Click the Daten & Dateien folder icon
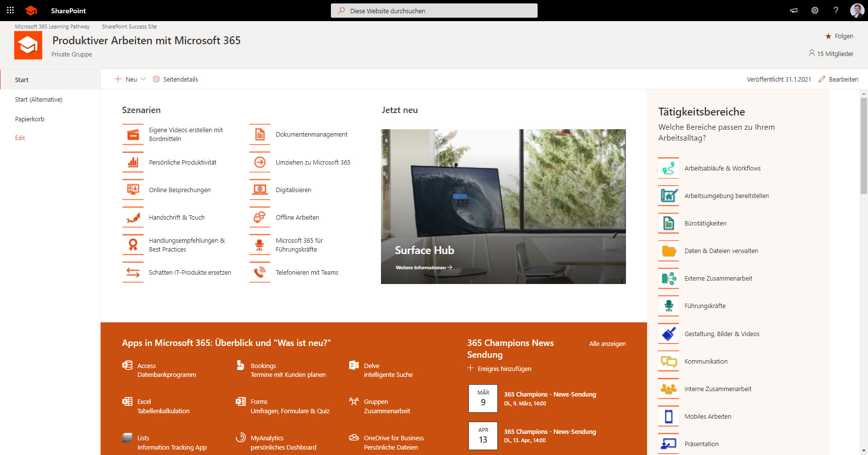 point(669,251)
